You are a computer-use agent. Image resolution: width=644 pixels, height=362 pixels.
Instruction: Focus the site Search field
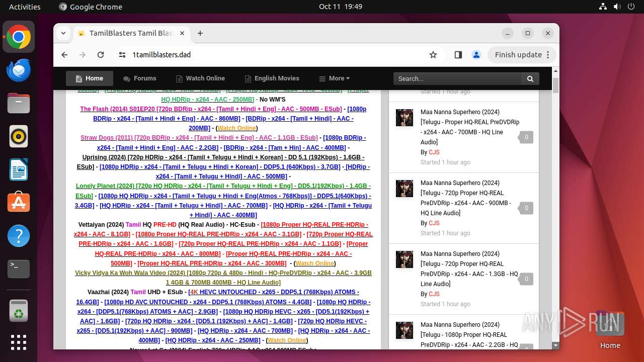pos(457,78)
